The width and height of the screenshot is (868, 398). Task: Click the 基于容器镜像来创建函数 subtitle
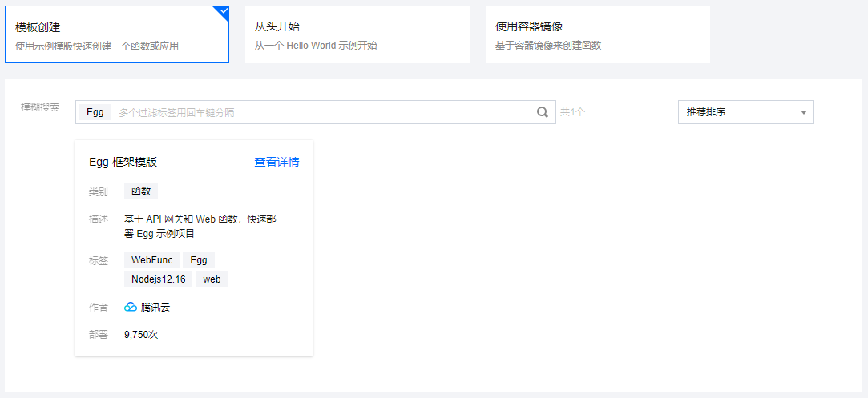[x=548, y=46]
